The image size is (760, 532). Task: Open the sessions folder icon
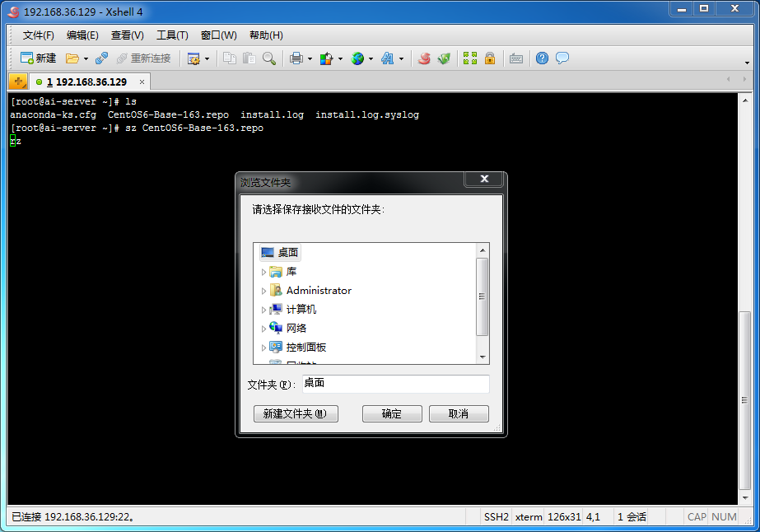[72, 58]
